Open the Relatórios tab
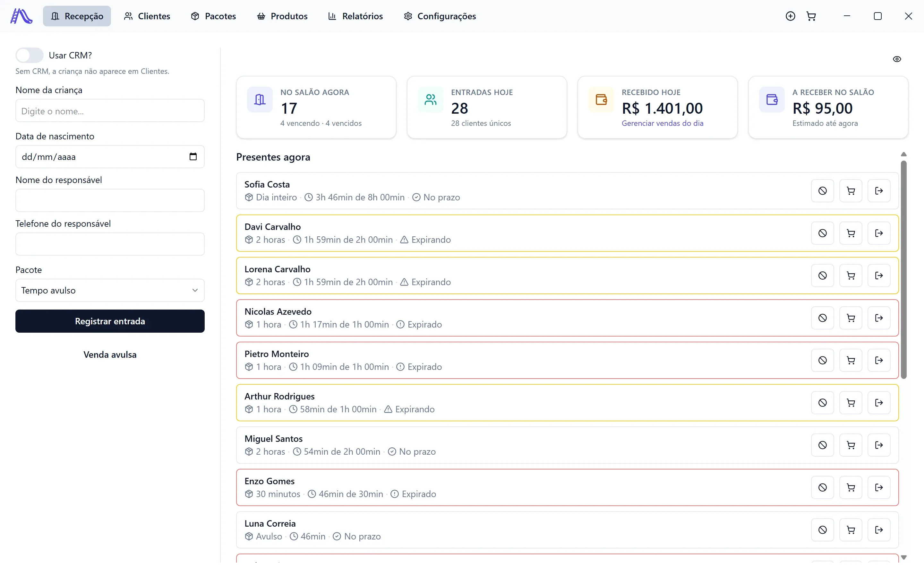Image resolution: width=924 pixels, height=578 pixels. click(x=355, y=16)
